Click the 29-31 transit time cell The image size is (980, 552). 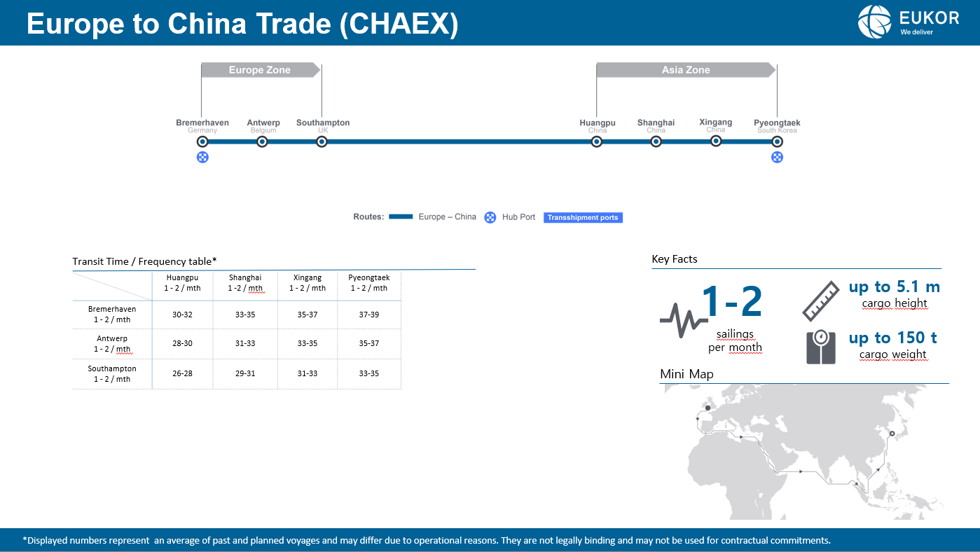click(245, 374)
